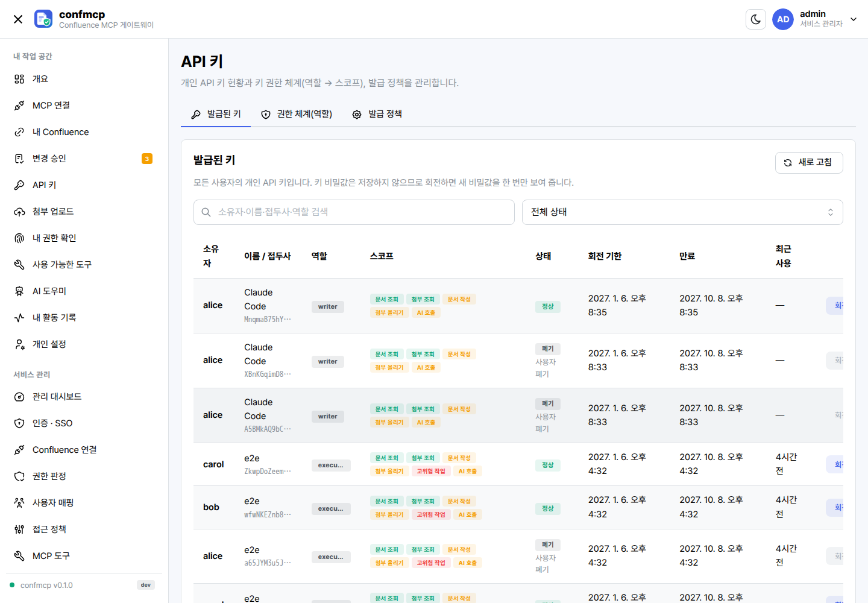Viewport: 868px width, 603px height.
Task: Open the MCP 연결 sidebar icon
Action: pyautogui.click(x=19, y=106)
